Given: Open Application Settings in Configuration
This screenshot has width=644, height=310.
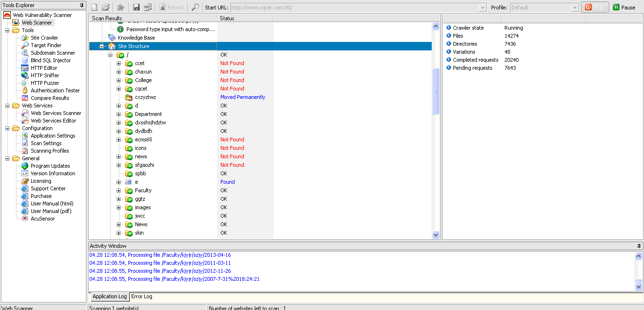Looking at the screenshot, I should pos(53,136).
